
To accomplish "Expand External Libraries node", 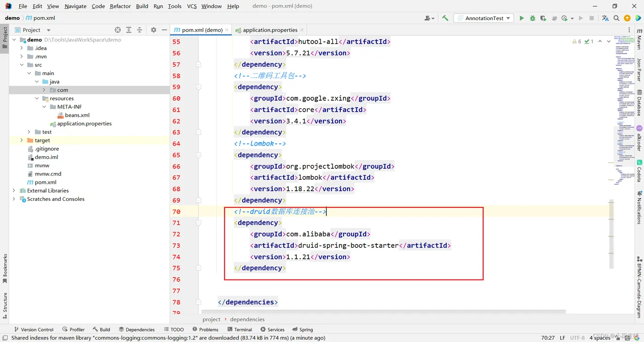I will coord(14,190).
